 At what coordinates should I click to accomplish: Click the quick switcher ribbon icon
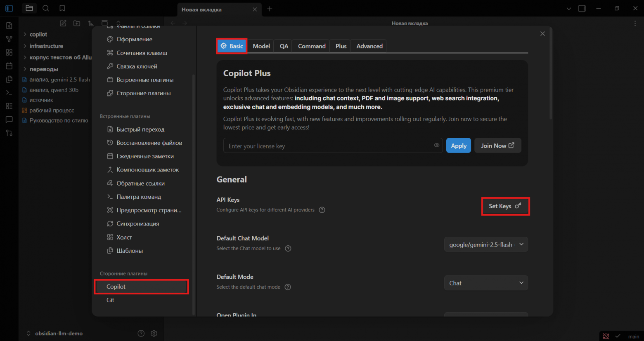point(9,26)
